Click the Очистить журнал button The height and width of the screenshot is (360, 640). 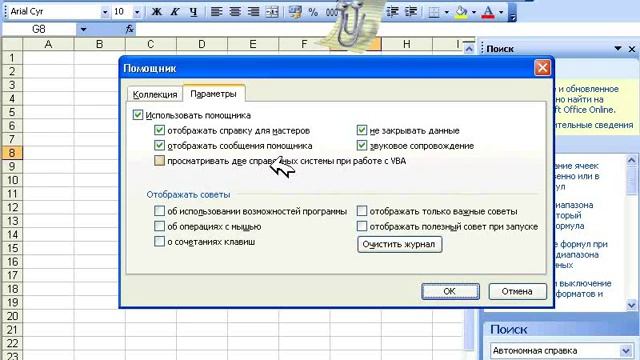click(399, 244)
